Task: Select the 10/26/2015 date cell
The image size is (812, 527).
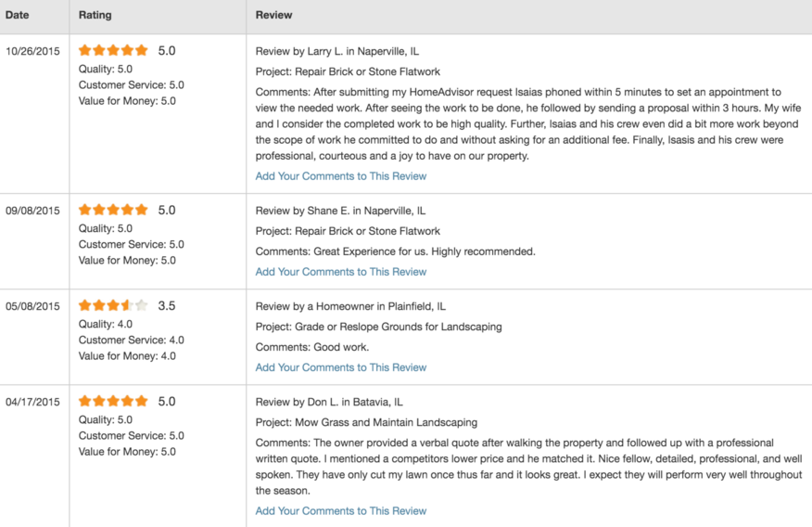Action: click(x=32, y=51)
